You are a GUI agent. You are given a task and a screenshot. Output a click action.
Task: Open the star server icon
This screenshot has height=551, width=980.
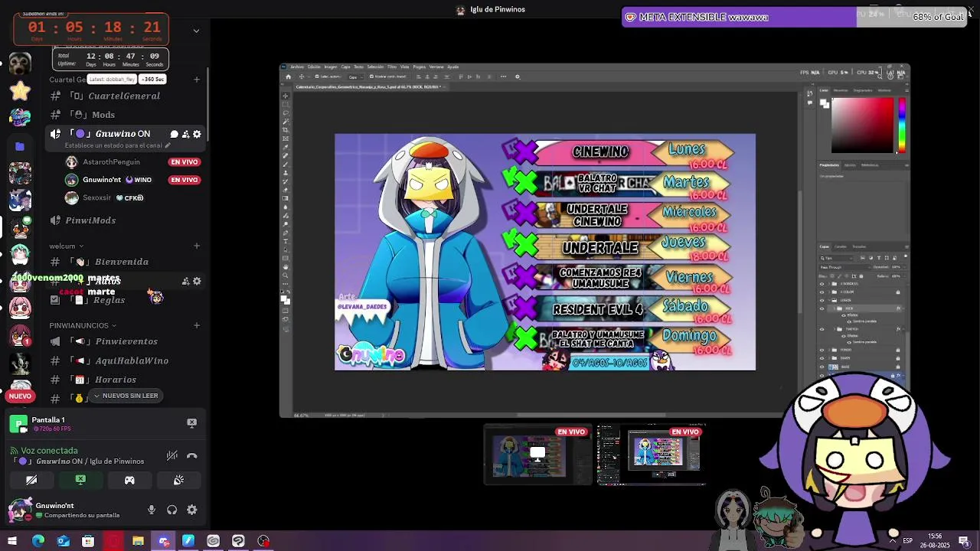pyautogui.click(x=20, y=91)
